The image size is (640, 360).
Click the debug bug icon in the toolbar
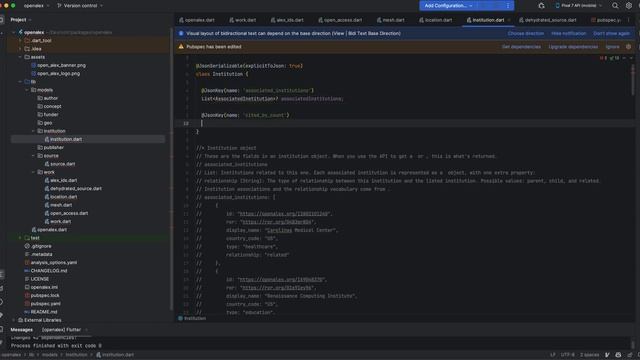tap(541, 6)
